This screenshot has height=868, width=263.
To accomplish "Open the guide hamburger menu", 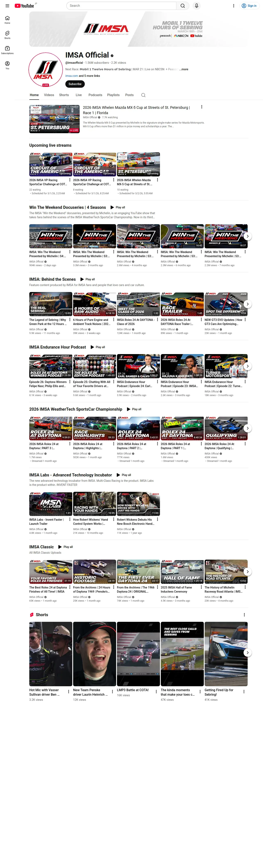I will pos(7,6).
